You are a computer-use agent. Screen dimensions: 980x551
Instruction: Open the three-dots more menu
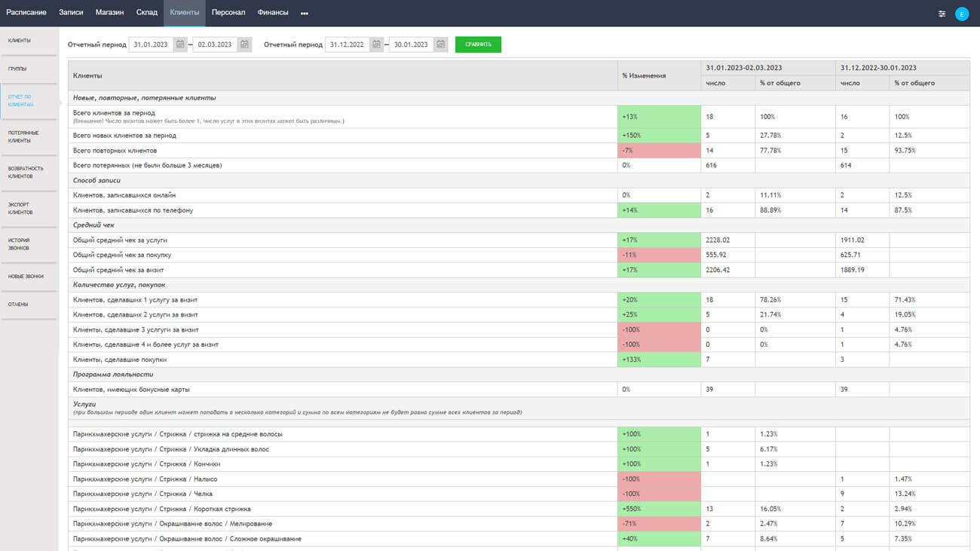(305, 13)
